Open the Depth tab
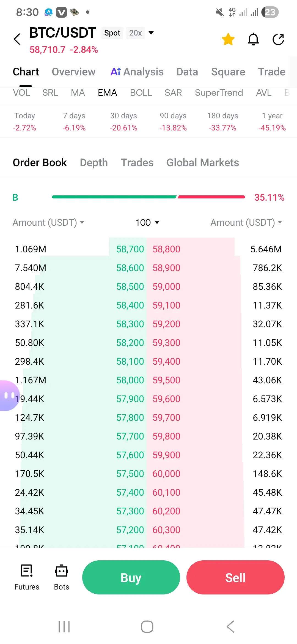The height and width of the screenshot is (644, 297). coord(94,163)
